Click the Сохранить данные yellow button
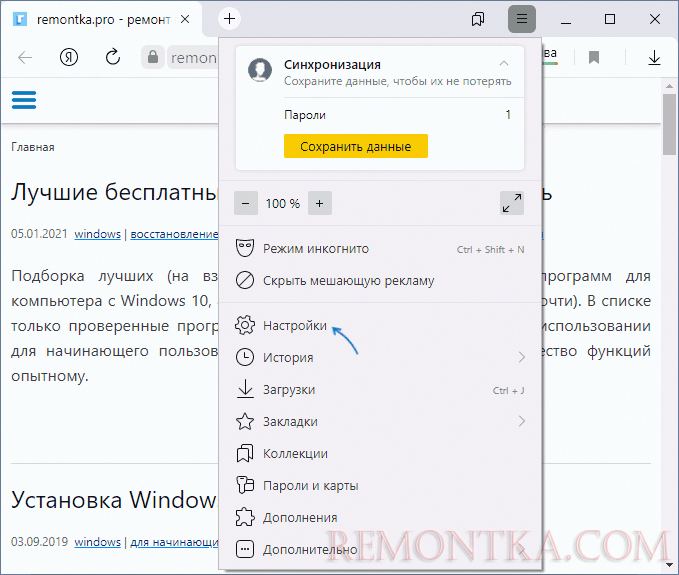 click(x=356, y=146)
